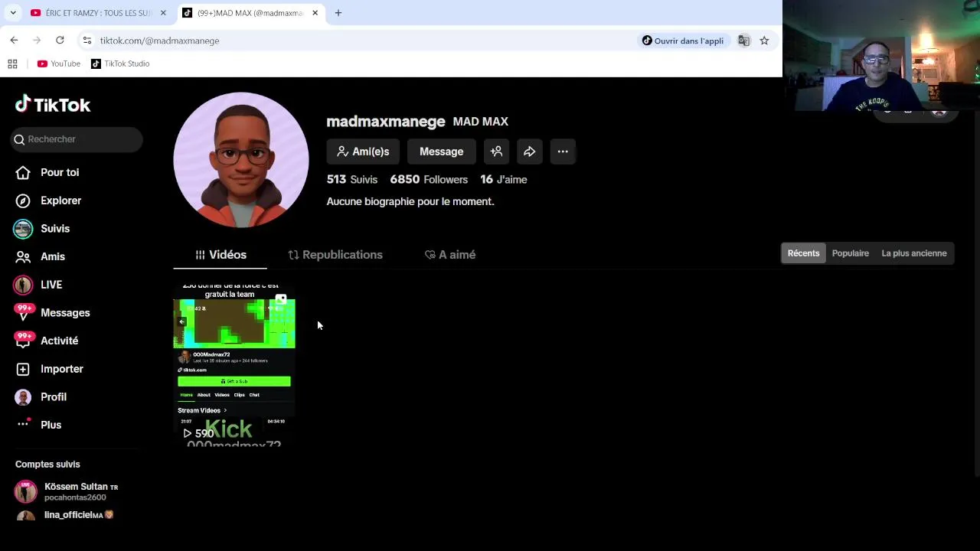The height and width of the screenshot is (551, 980).
Task: Click the Comptes suivis heading
Action: pyautogui.click(x=47, y=465)
